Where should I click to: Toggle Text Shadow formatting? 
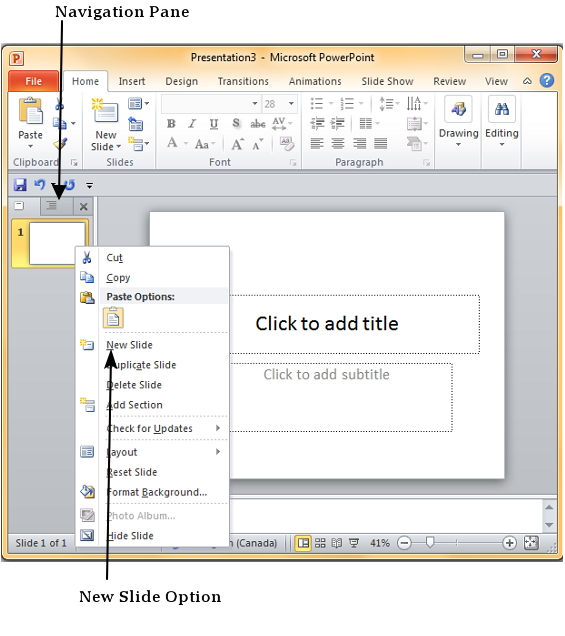(x=236, y=123)
